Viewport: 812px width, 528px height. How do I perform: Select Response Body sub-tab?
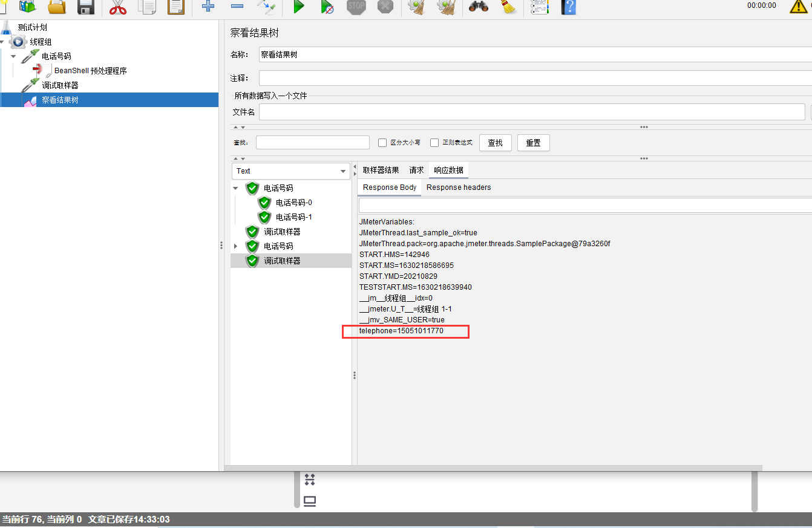point(390,187)
